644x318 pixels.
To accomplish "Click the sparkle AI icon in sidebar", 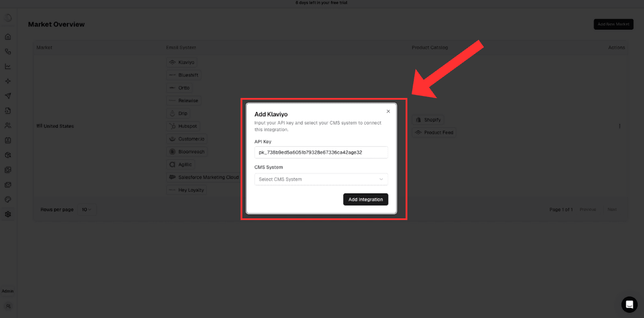I will tap(8, 81).
